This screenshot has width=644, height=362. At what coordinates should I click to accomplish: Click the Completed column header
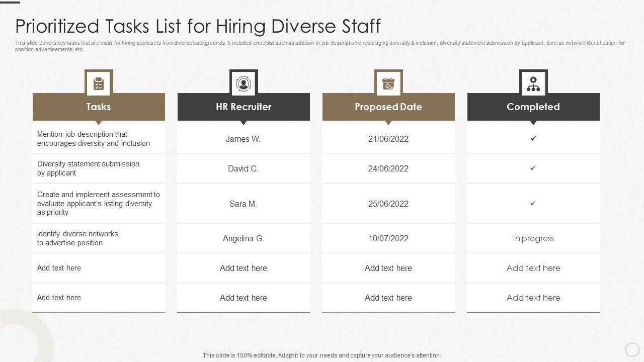(x=533, y=107)
